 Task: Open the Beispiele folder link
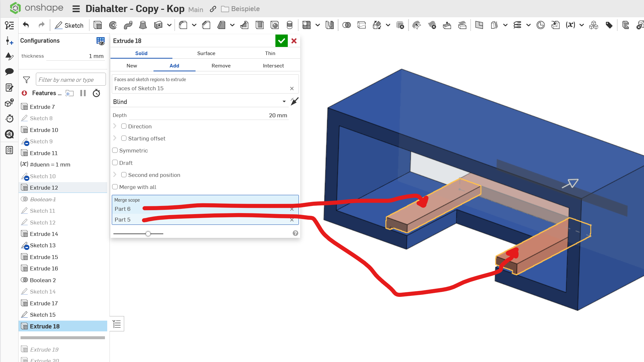[x=245, y=9]
